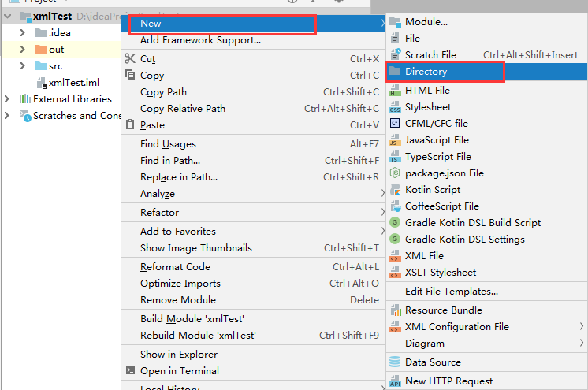Click the New HTTP Request API icon
This screenshot has width=588, height=390.
pos(395,381)
